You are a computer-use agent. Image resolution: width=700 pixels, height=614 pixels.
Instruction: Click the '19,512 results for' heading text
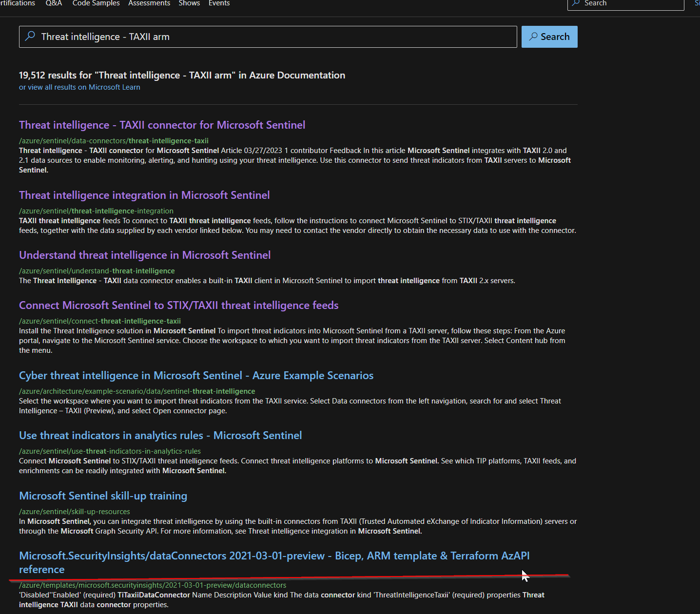[x=182, y=75]
